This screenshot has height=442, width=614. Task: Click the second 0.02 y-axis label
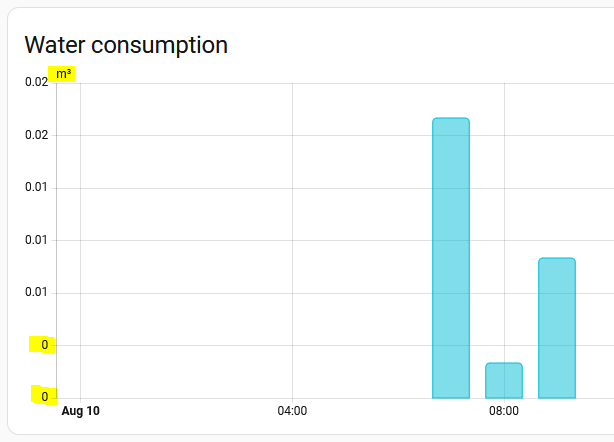tap(36, 135)
